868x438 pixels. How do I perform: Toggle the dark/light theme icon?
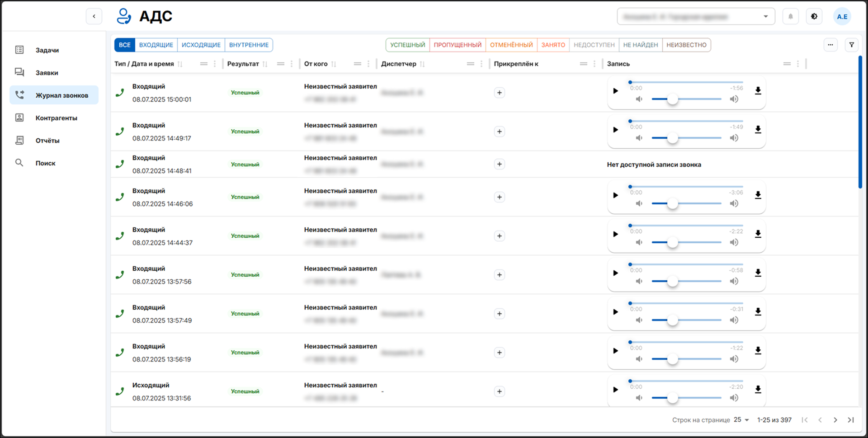click(x=814, y=17)
